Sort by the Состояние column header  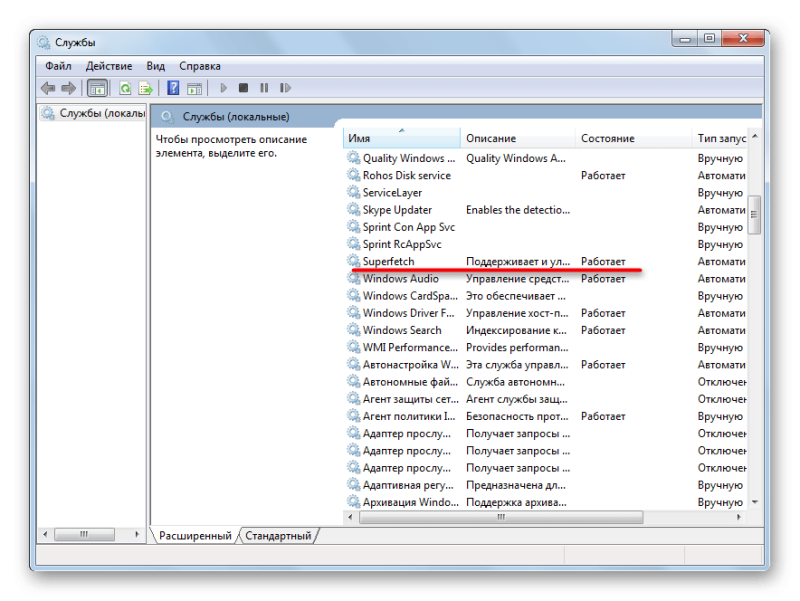[634, 138]
